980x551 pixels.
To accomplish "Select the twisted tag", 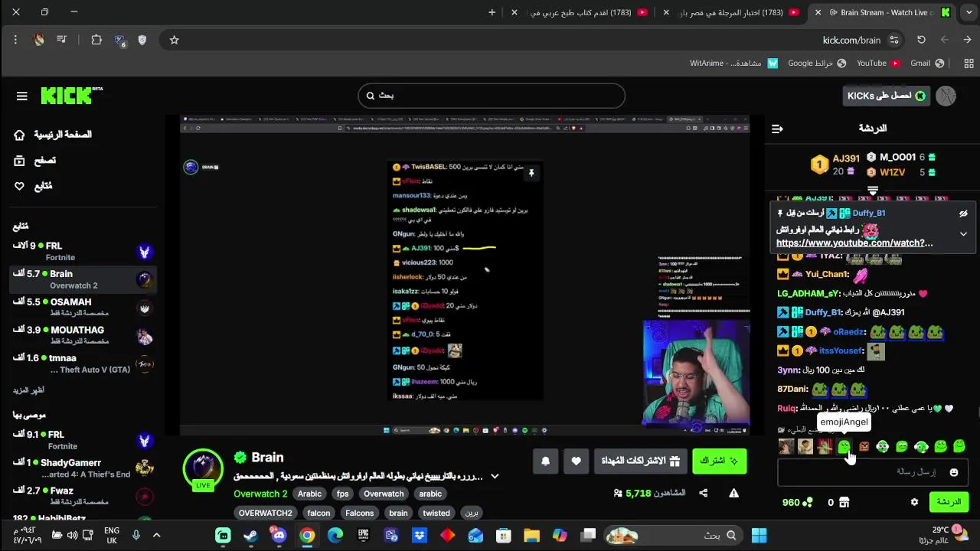I will click(436, 513).
